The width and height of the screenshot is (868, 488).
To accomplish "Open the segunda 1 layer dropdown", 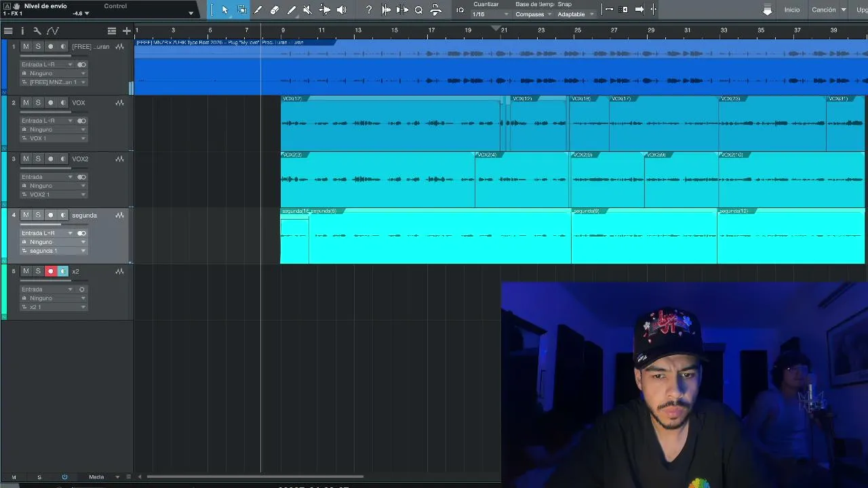I will coord(54,251).
